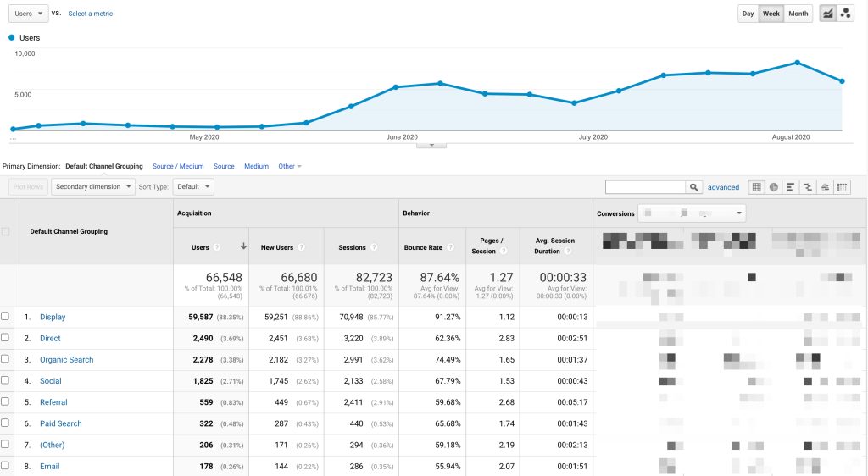Check the Email row checkbox
The width and height of the screenshot is (868, 476).
[x=5, y=466]
